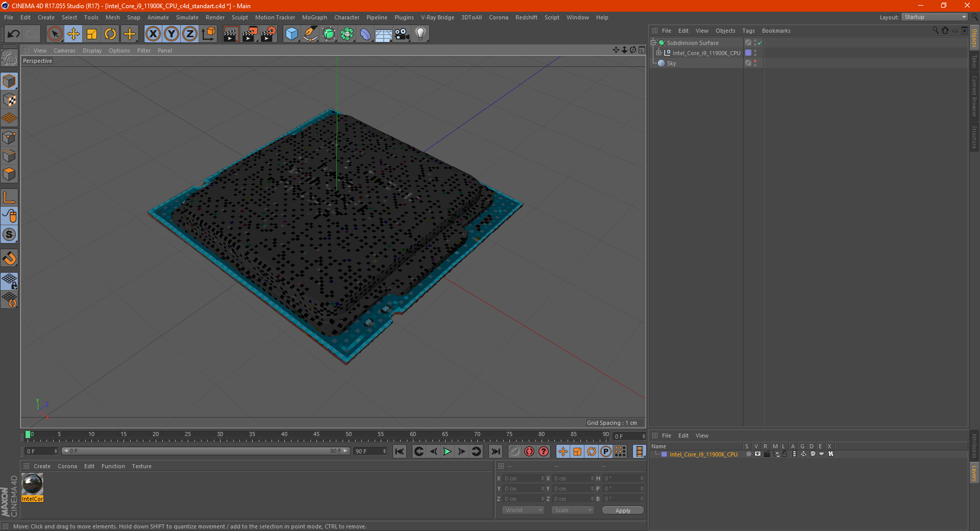Screen dimensions: 980x531
Task: Open Edit Render Settings icon
Action: pos(268,34)
